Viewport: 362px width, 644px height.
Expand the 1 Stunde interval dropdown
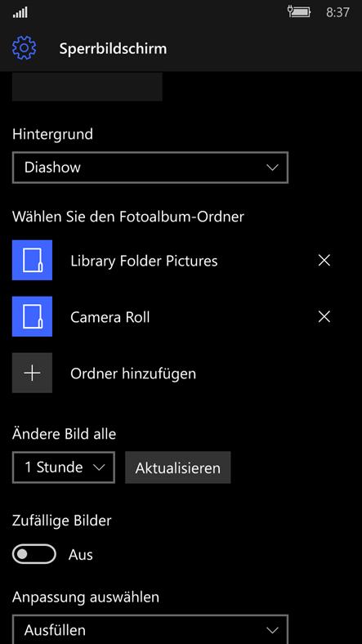pyautogui.click(x=64, y=467)
